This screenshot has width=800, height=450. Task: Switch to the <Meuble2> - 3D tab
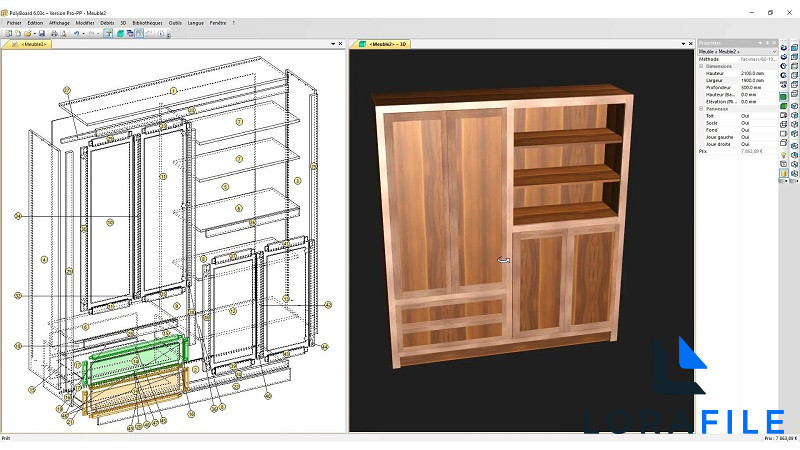[x=383, y=44]
